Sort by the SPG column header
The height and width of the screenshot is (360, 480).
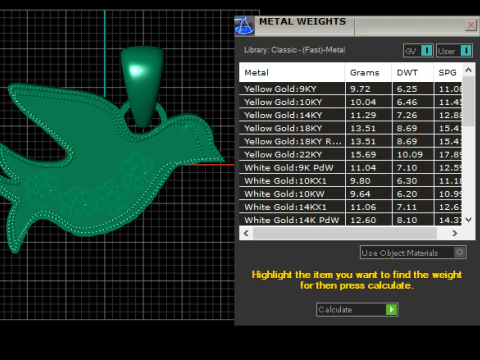[448, 72]
